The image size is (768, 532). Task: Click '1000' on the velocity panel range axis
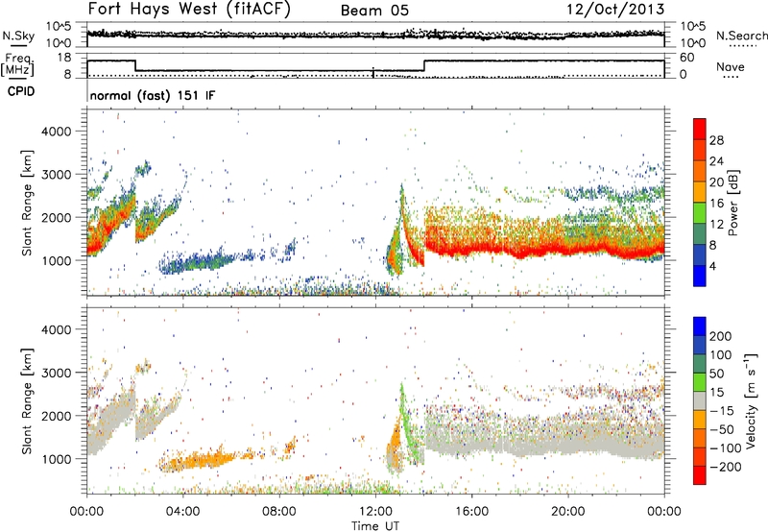coord(56,459)
